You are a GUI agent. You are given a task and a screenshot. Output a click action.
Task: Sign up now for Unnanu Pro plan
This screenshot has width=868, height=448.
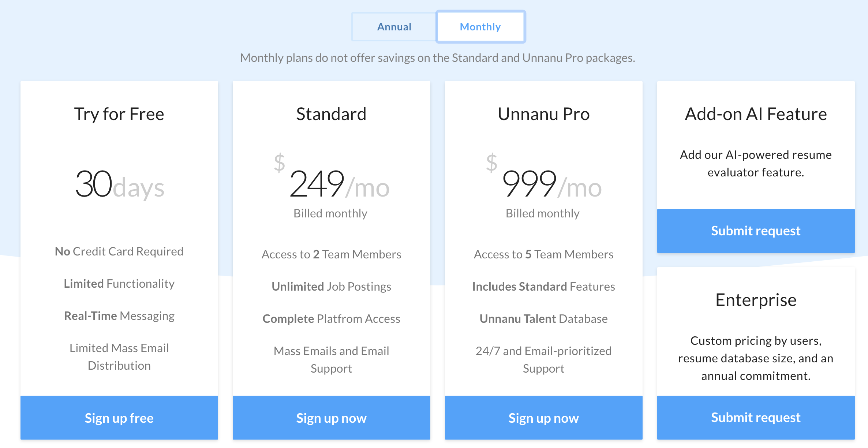pyautogui.click(x=544, y=418)
